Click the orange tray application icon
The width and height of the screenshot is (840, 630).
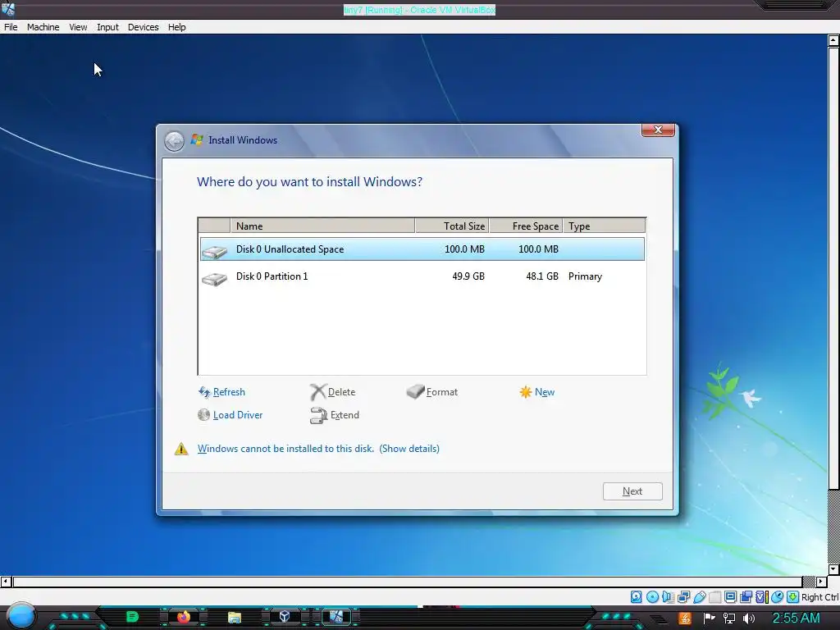point(685,619)
